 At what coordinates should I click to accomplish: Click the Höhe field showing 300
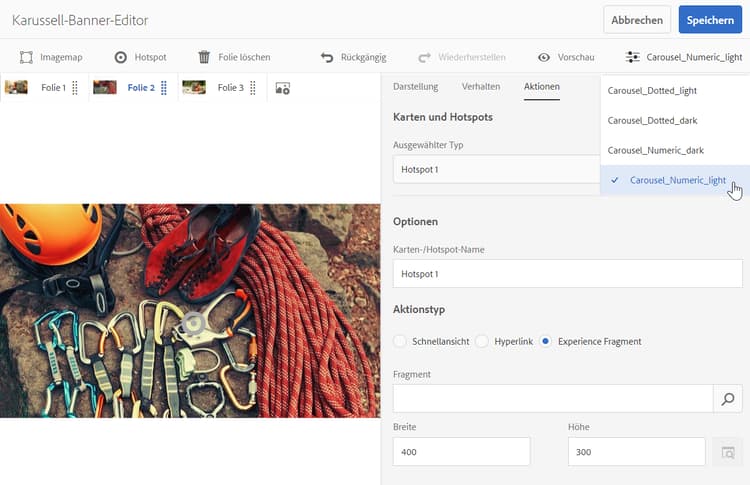pos(637,452)
